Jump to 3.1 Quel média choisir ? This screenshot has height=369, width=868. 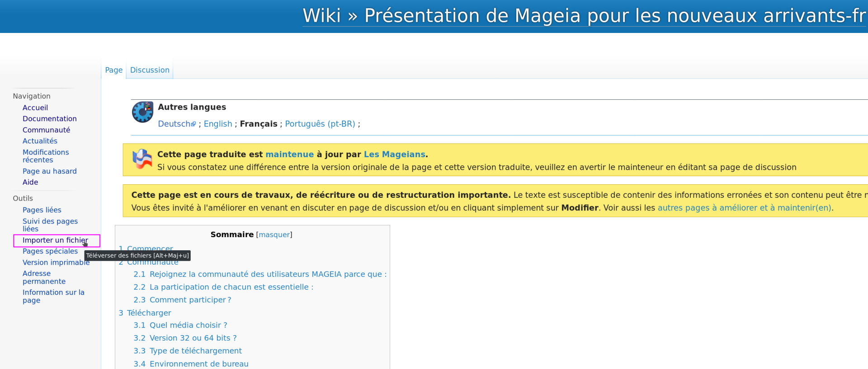180,325
